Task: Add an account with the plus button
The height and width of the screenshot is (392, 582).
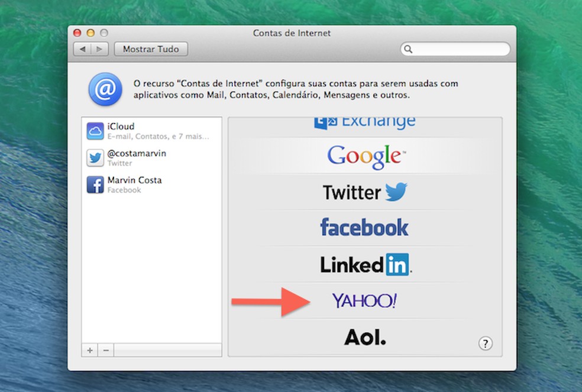Action: coord(90,350)
